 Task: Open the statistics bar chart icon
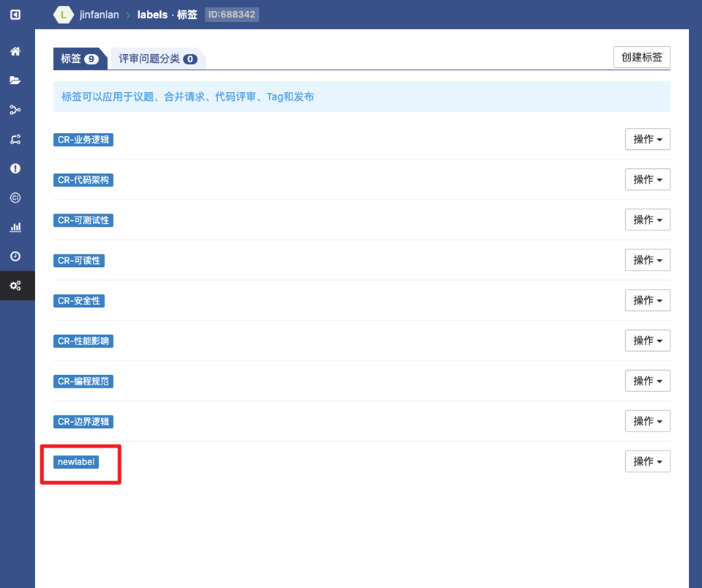[15, 227]
